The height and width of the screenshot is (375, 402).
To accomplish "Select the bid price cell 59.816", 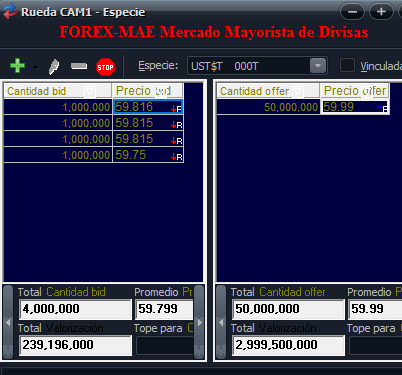I will tap(148, 107).
